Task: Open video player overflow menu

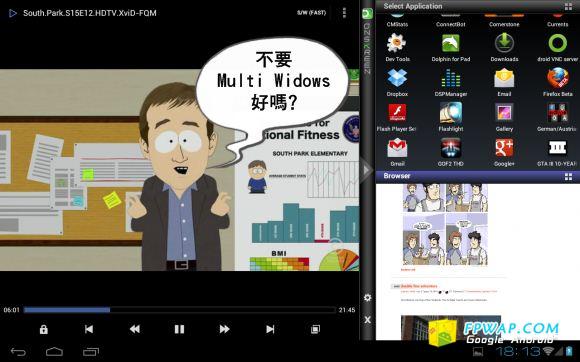Action: (344, 13)
